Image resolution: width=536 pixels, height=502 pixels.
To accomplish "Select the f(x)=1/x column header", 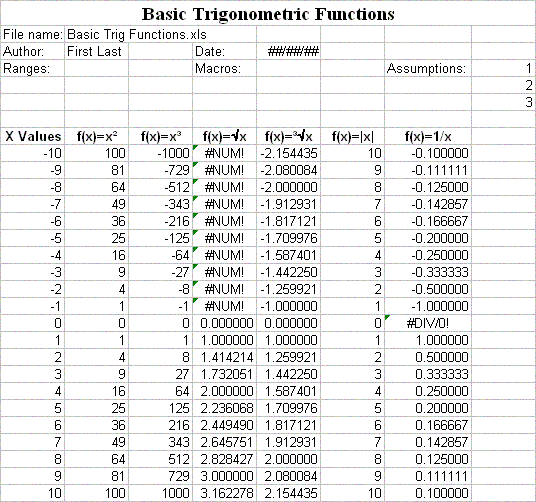I will (x=428, y=136).
